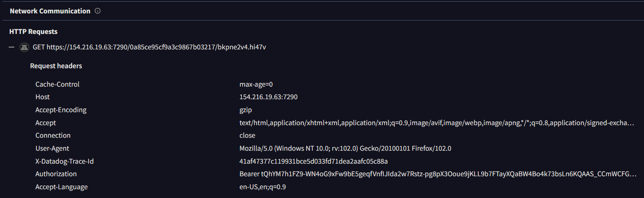
Task: Click the Mozilla/5.0 User-Agent string
Action: (345, 149)
